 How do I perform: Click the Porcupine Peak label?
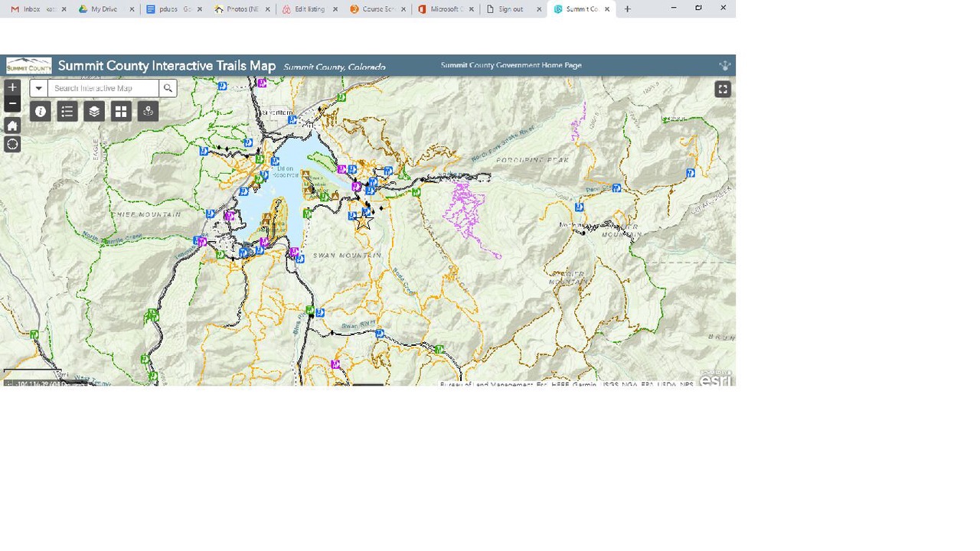[532, 160]
